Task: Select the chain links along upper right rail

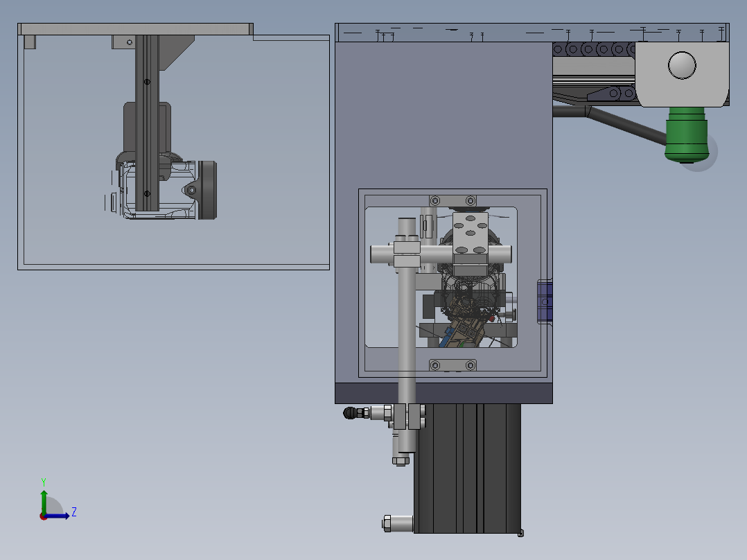Action: (594, 49)
